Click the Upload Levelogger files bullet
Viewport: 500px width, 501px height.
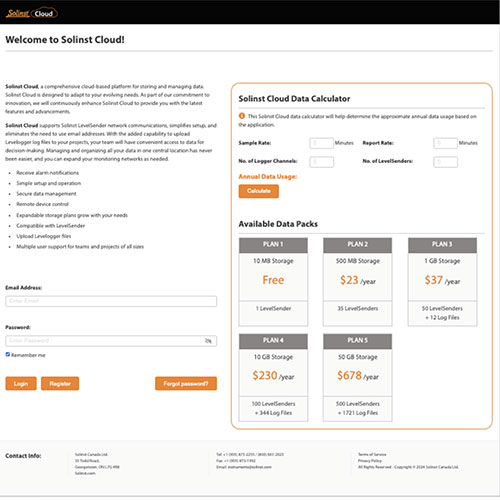44,236
